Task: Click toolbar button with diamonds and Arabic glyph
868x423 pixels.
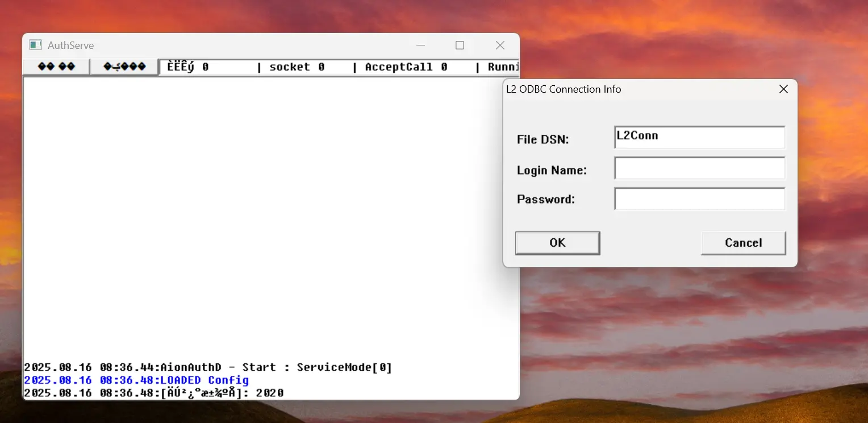Action: (x=124, y=67)
